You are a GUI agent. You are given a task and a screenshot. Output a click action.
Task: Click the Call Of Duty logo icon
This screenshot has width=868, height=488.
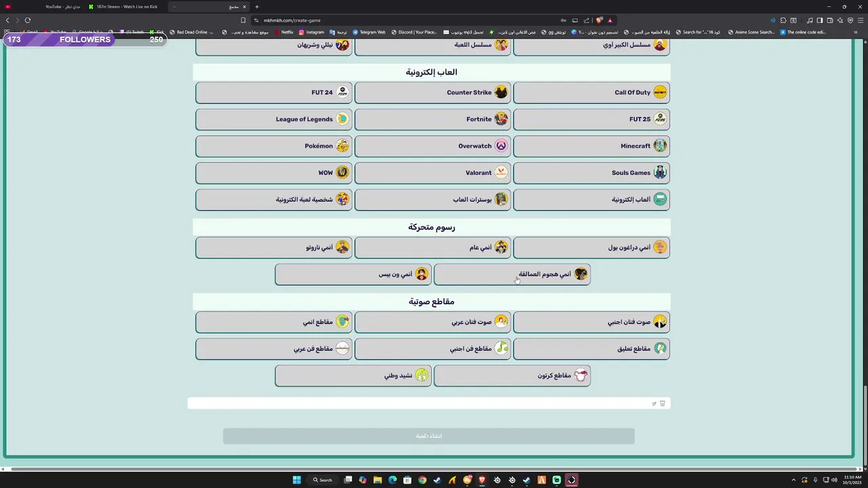(660, 93)
